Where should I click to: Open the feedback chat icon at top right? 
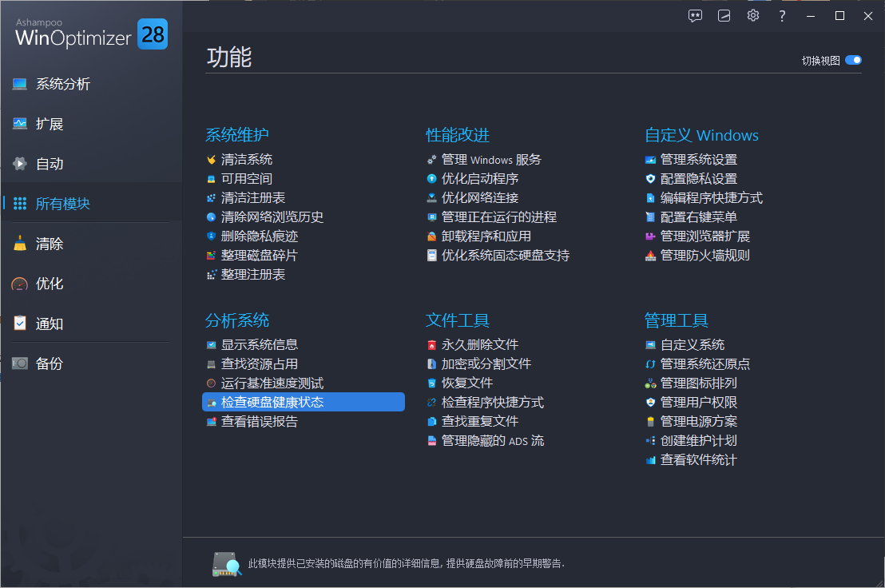pos(695,15)
